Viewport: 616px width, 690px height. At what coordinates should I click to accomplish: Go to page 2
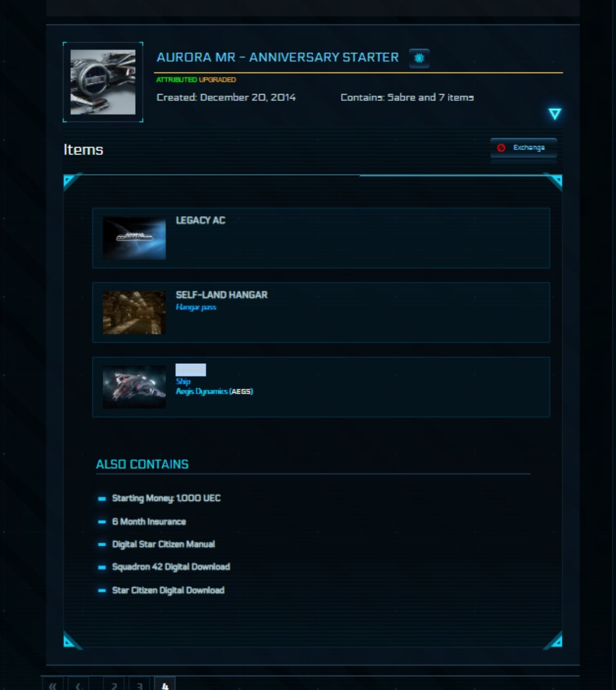click(114, 684)
